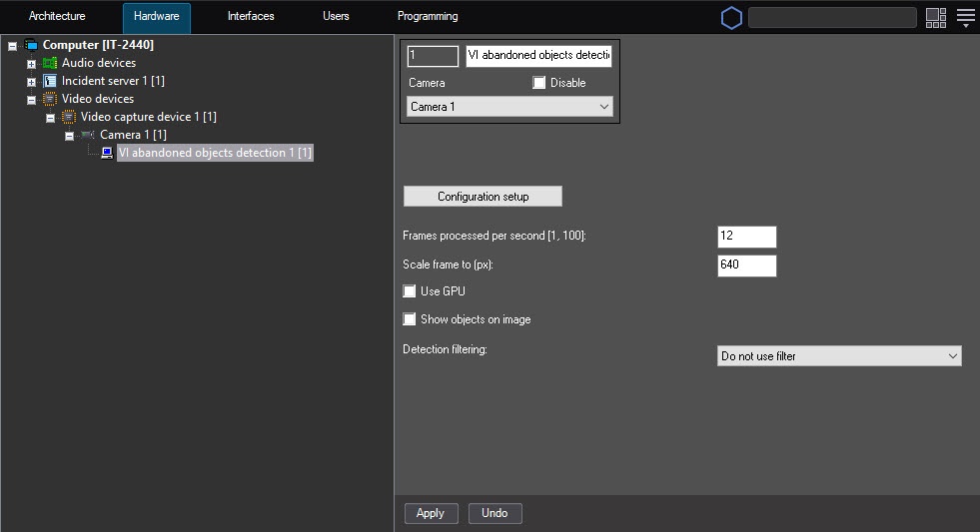Tick the Disable checkbox

point(539,83)
